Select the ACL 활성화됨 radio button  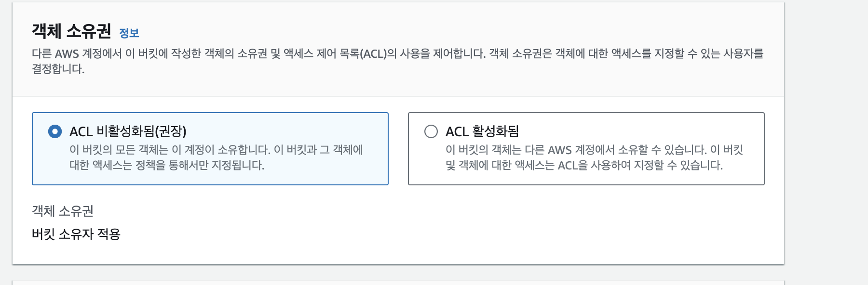[x=431, y=131]
